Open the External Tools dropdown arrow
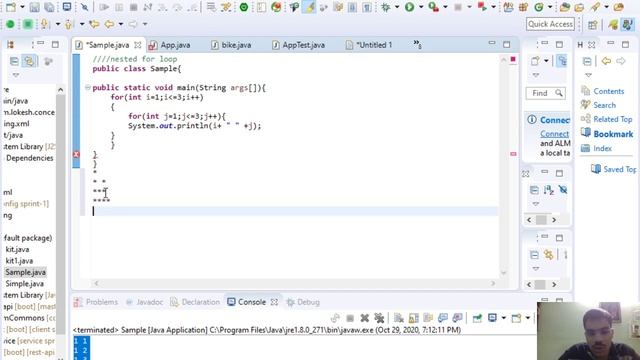 tap(493, 7)
